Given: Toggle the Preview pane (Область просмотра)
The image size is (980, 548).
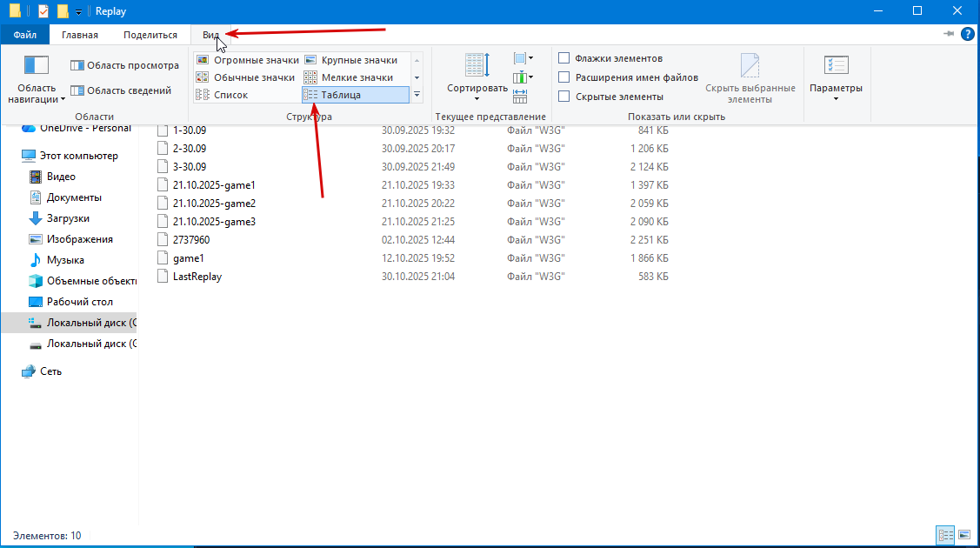Looking at the screenshot, I should (x=124, y=65).
